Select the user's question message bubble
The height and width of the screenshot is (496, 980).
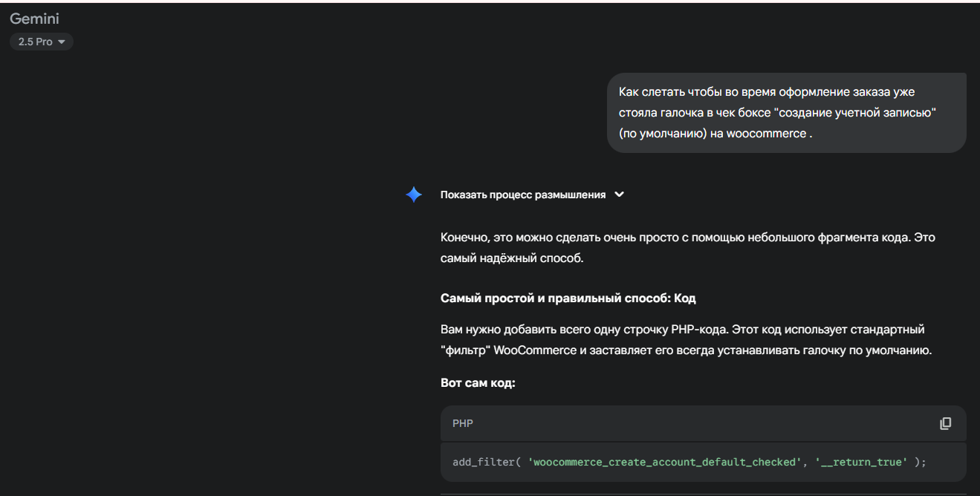786,113
